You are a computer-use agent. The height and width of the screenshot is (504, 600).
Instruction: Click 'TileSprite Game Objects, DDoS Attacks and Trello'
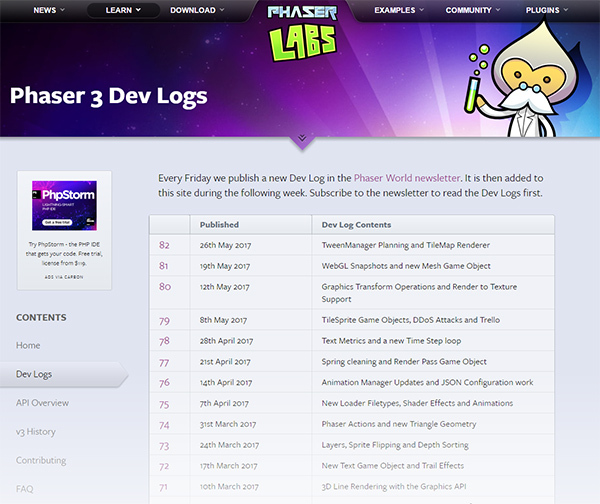pos(411,320)
